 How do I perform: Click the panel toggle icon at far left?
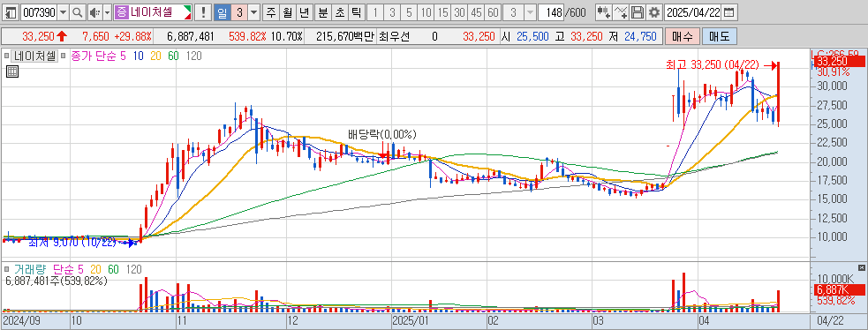click(11, 12)
